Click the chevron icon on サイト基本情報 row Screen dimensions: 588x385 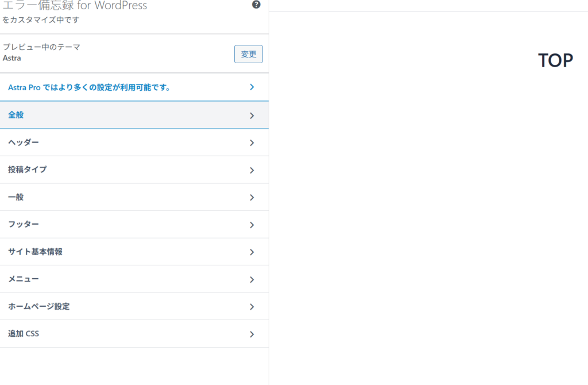(x=252, y=252)
